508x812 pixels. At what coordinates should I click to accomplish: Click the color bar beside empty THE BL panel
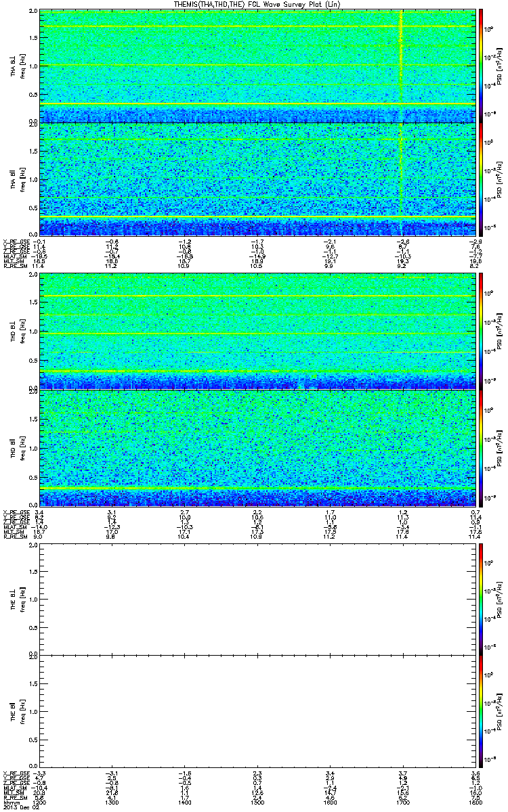[x=480, y=599]
